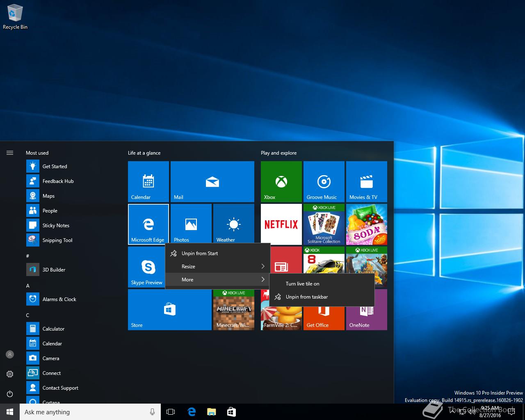Click the Life at a glance heading

(x=144, y=153)
